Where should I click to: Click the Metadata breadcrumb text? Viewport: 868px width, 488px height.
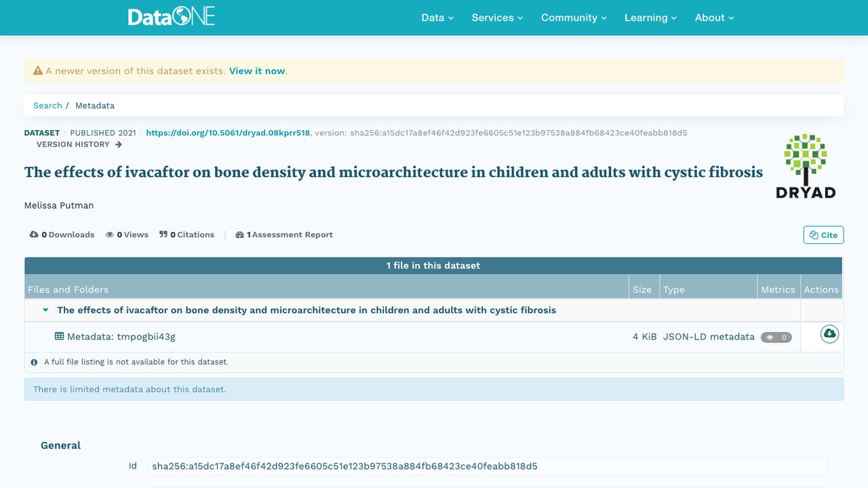[95, 106]
